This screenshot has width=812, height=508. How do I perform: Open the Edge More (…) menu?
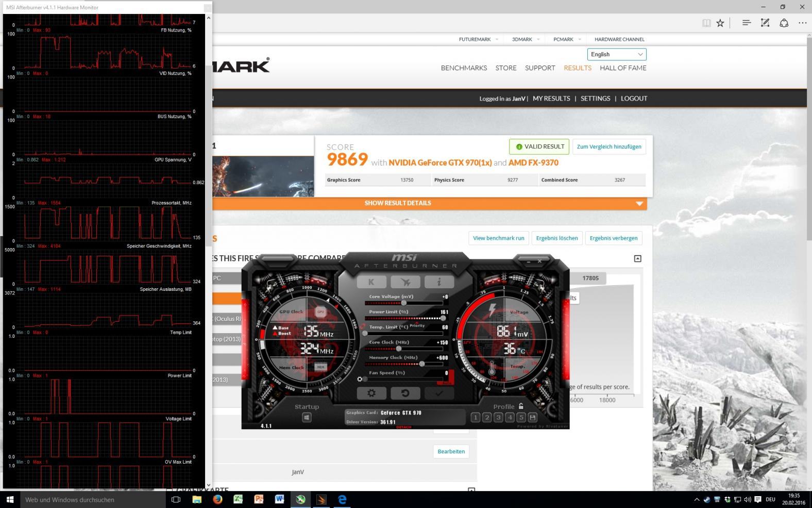pos(802,23)
